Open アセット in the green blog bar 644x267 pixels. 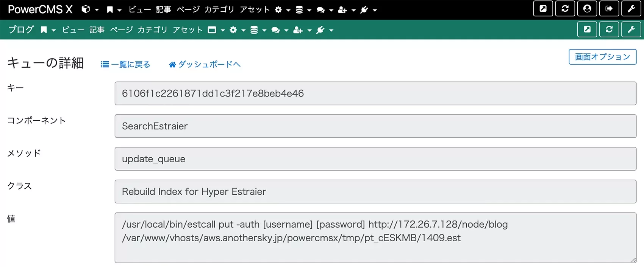click(x=188, y=30)
